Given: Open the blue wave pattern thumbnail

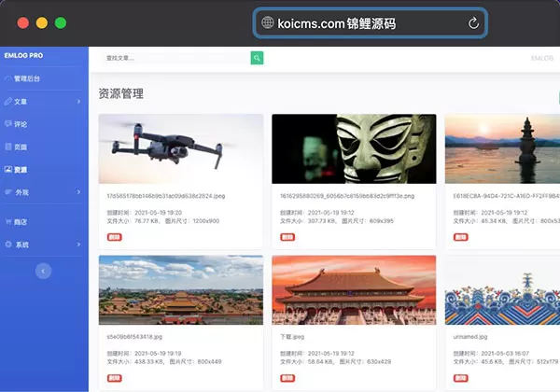Looking at the screenshot, I should pos(502,290).
